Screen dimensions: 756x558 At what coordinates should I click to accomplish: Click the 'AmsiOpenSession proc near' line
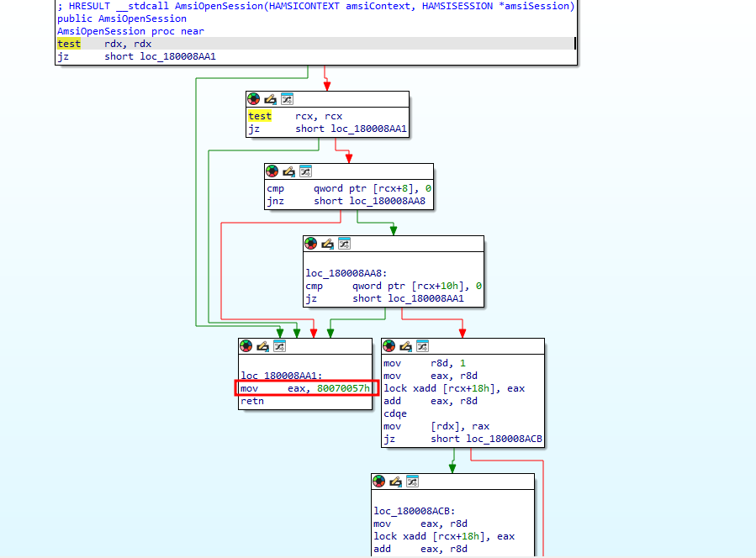[130, 31]
